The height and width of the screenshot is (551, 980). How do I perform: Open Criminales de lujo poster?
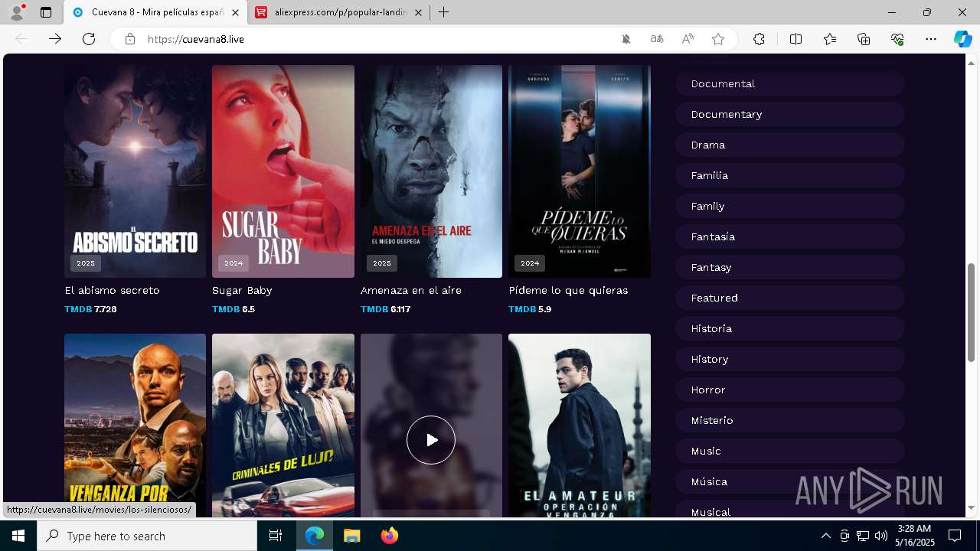(283, 425)
